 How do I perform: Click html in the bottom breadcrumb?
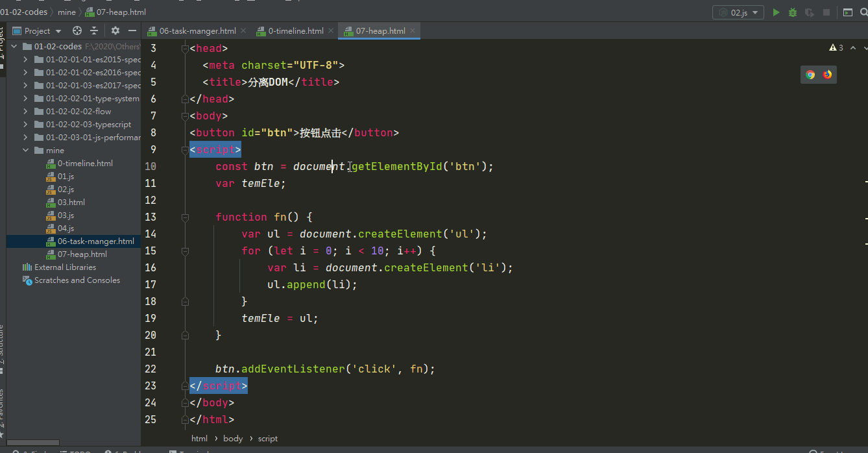click(x=199, y=439)
